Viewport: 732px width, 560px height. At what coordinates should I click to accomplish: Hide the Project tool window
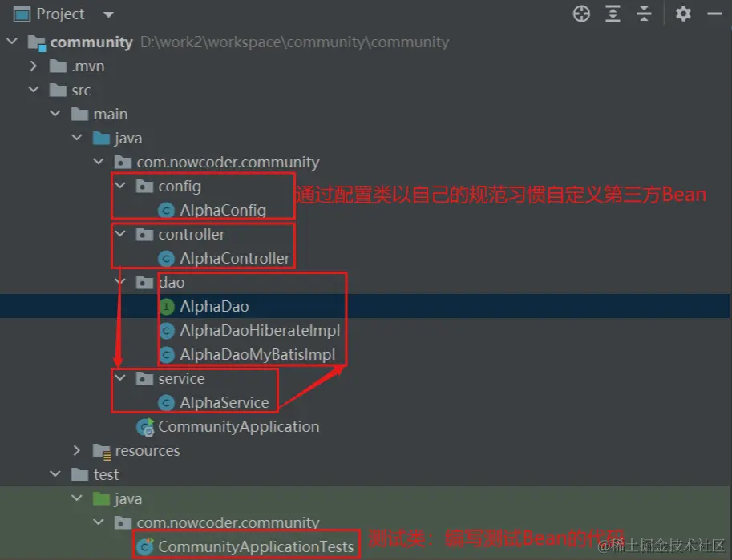tap(714, 14)
